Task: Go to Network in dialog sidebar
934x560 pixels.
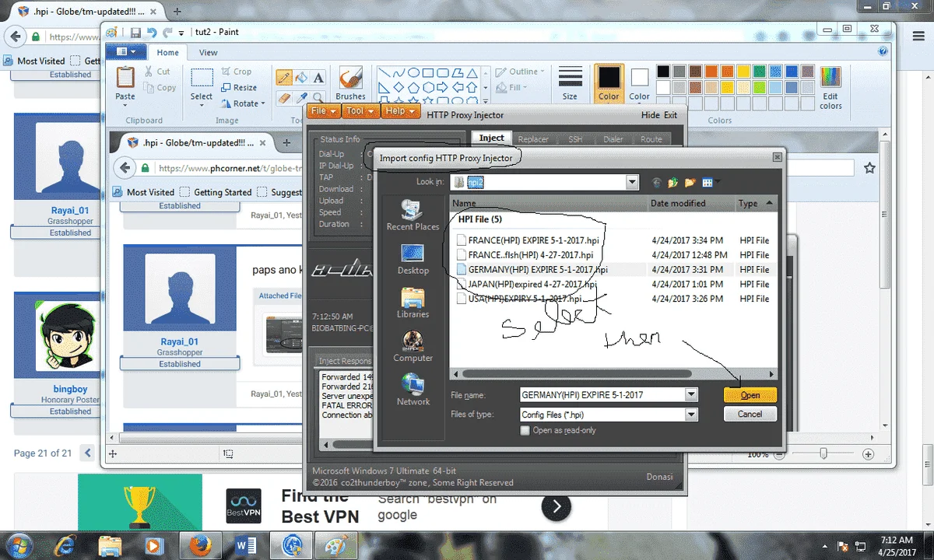Action: 413,390
